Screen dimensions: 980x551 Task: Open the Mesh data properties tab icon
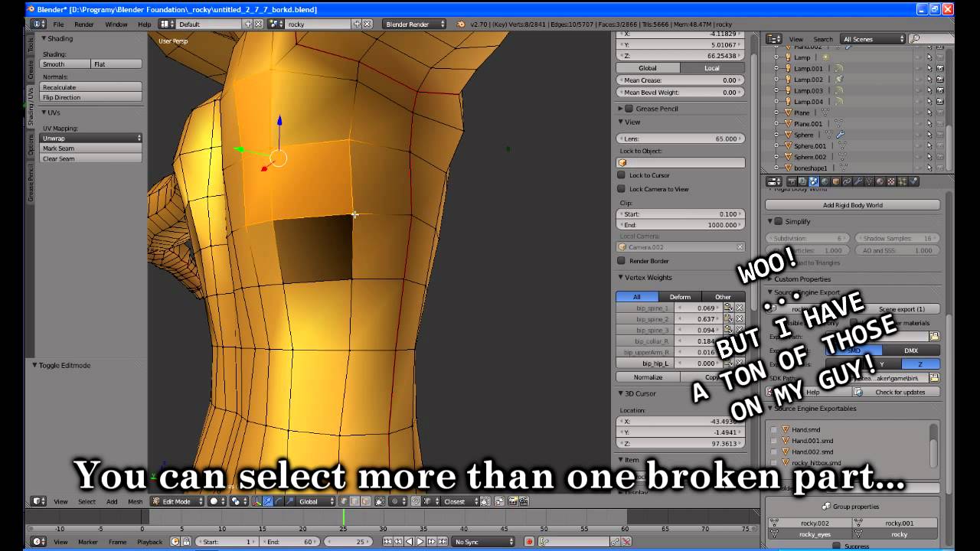coord(869,181)
